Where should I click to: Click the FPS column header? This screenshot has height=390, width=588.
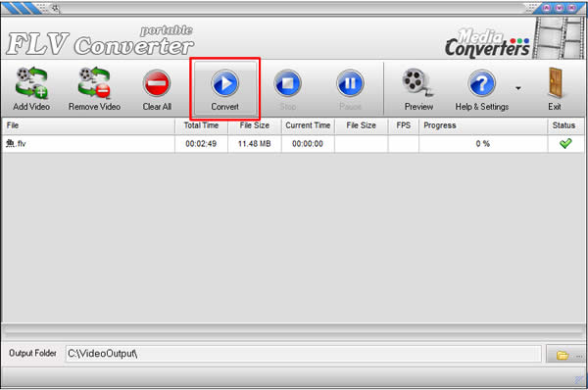(x=404, y=125)
